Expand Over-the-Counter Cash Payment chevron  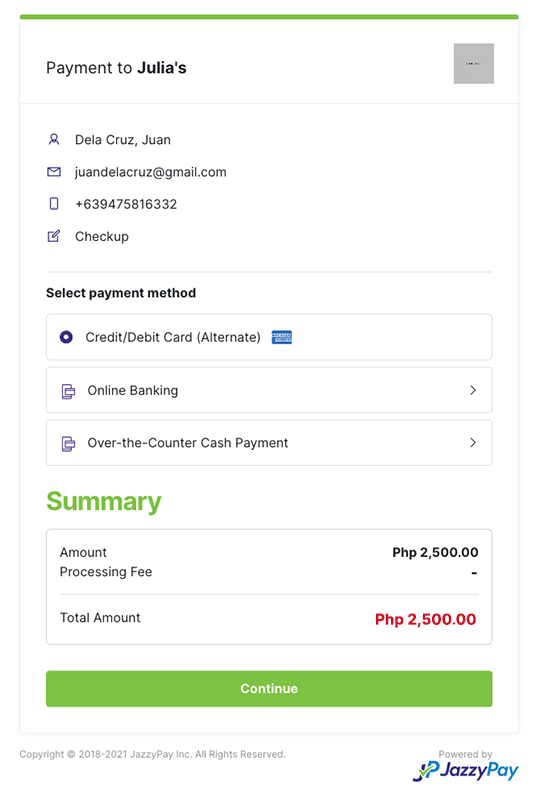pyautogui.click(x=473, y=442)
